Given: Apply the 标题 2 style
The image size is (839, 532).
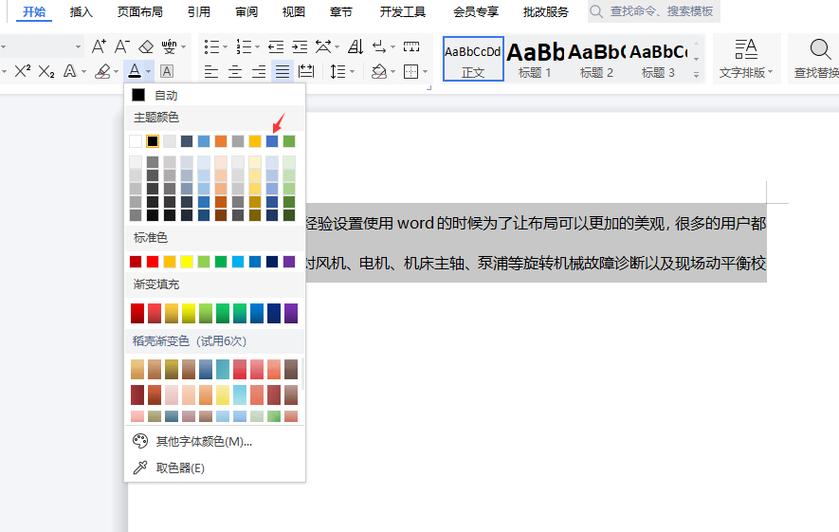Looking at the screenshot, I should (x=596, y=59).
